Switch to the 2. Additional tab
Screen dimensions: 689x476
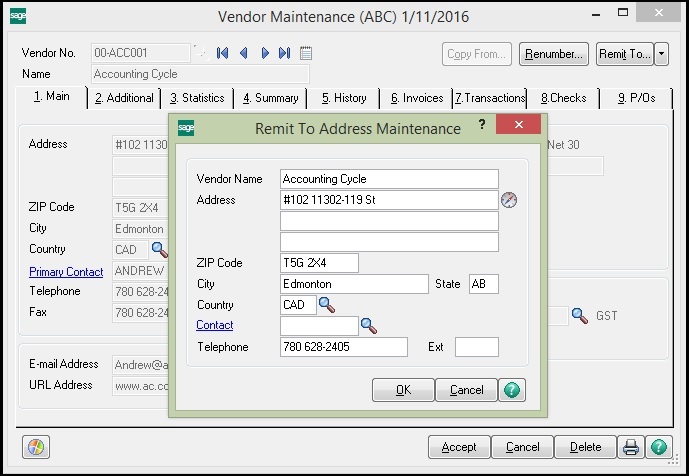click(124, 98)
